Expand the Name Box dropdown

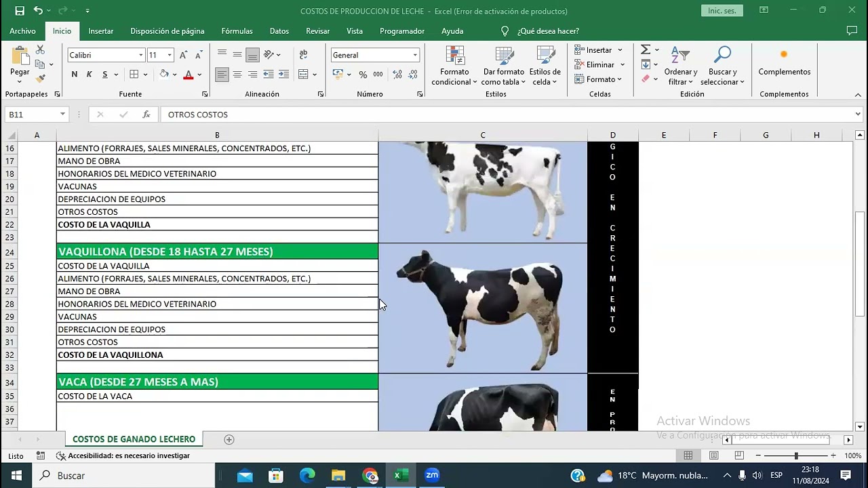click(62, 115)
